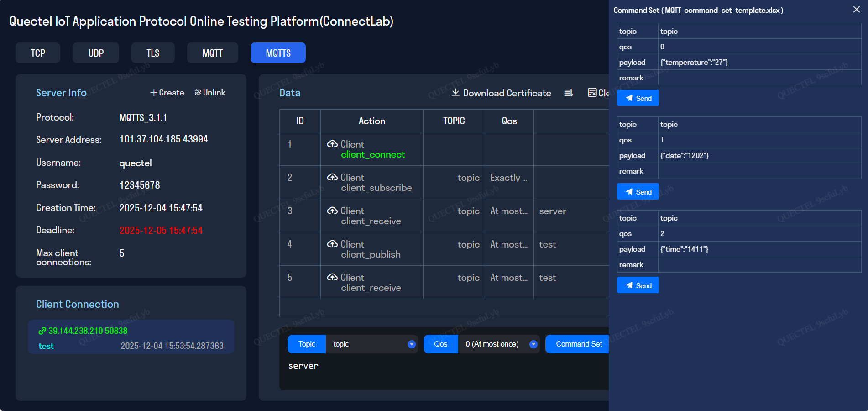Click the cloud icon in the client_publish row
This screenshot has width=868, height=411.
332,244
